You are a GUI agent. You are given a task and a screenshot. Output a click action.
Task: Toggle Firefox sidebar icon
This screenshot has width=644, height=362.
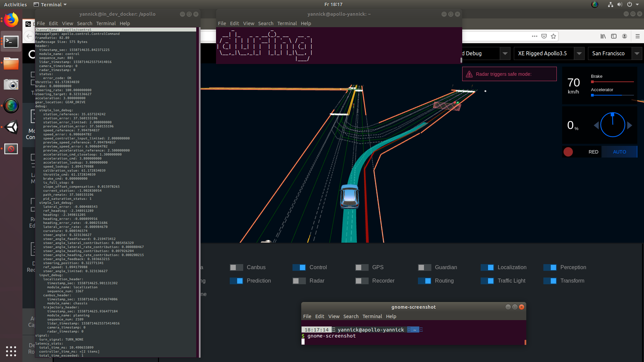614,36
